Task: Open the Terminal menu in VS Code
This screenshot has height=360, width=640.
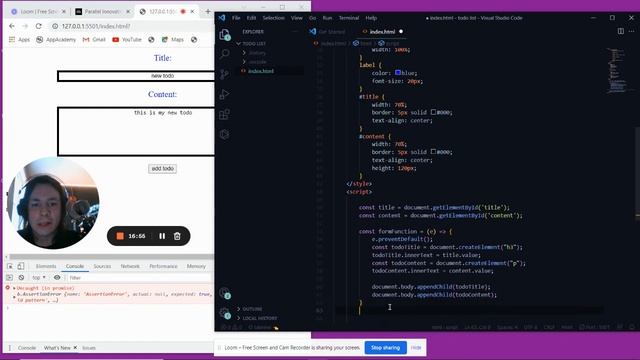Action: tap(349, 18)
